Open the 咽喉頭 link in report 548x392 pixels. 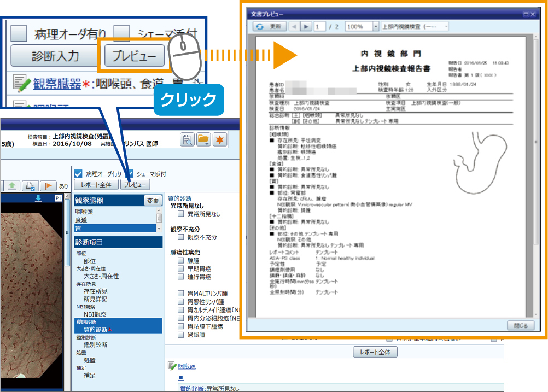tap(186, 366)
